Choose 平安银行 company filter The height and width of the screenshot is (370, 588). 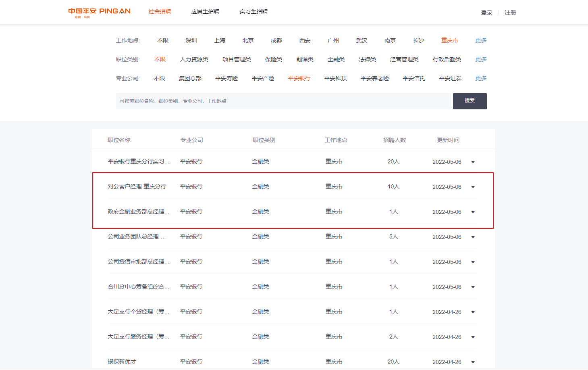[299, 78]
